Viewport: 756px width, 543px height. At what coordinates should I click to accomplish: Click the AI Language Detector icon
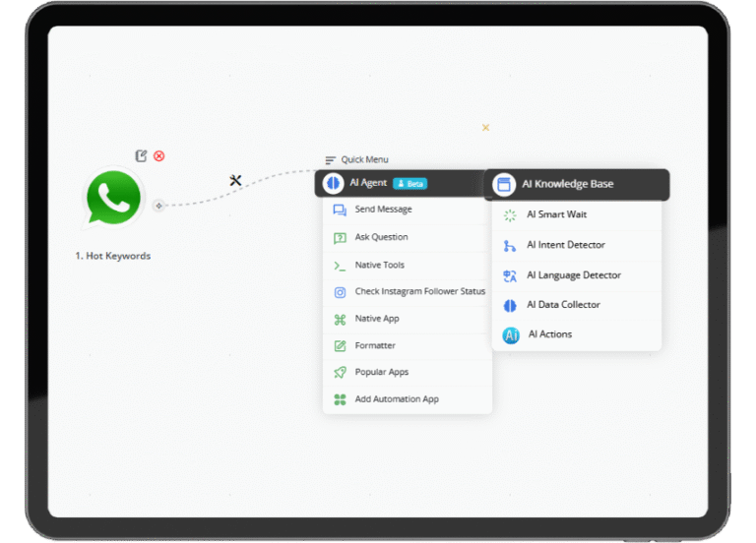coord(510,275)
